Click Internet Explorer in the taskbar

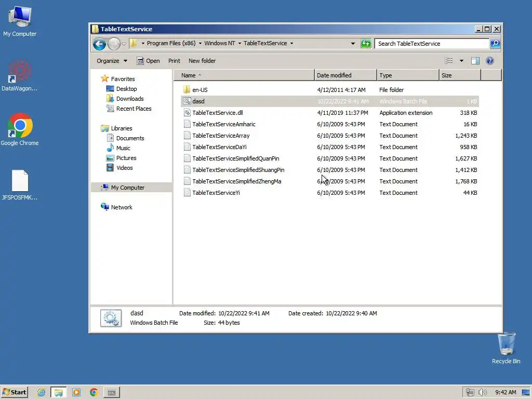pyautogui.click(x=42, y=393)
